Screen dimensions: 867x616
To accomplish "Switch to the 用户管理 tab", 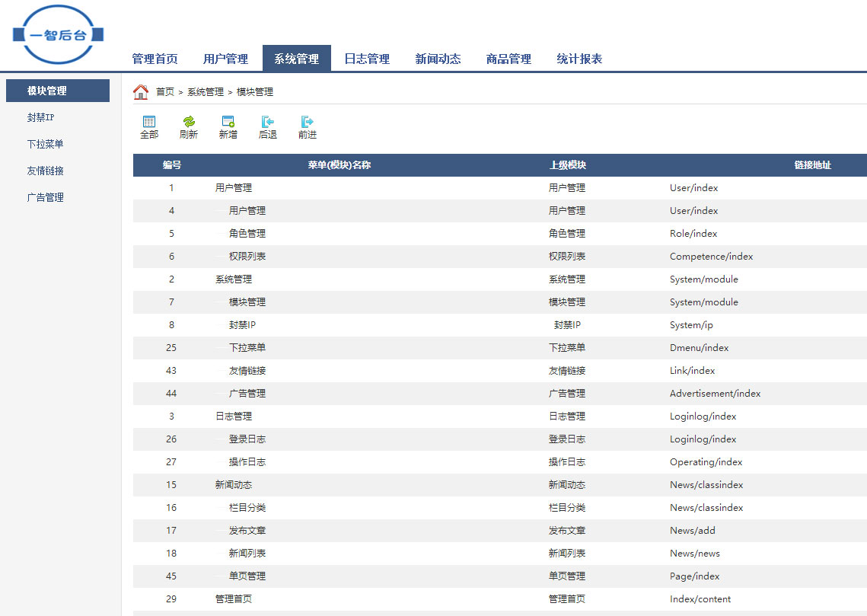I will tap(225, 59).
